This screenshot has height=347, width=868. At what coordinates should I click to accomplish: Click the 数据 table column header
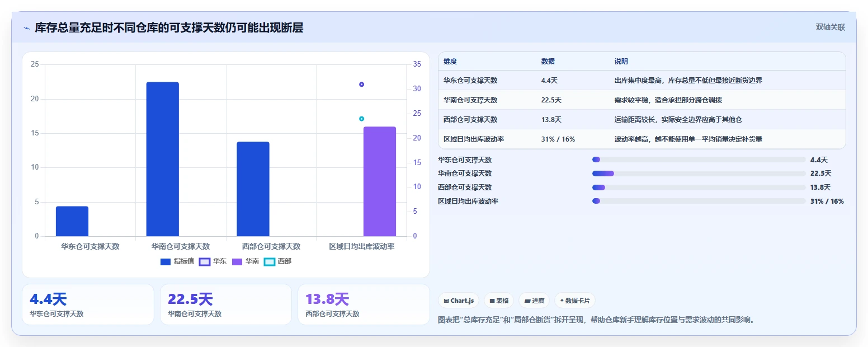548,62
